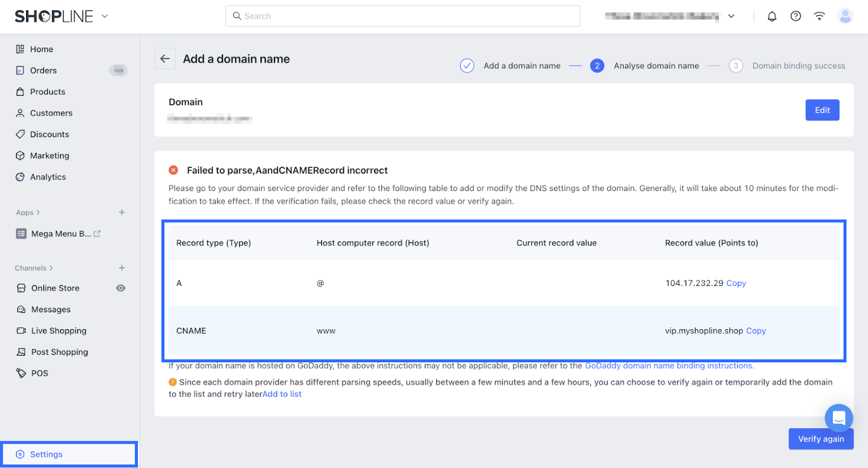Add a new app with the plus icon
Viewport: 868px width, 468px height.
click(x=122, y=213)
